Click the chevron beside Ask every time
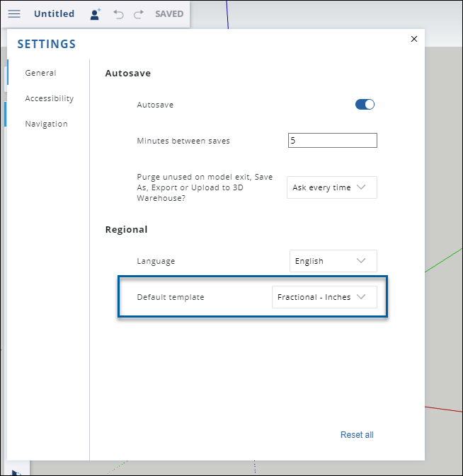 [x=361, y=187]
